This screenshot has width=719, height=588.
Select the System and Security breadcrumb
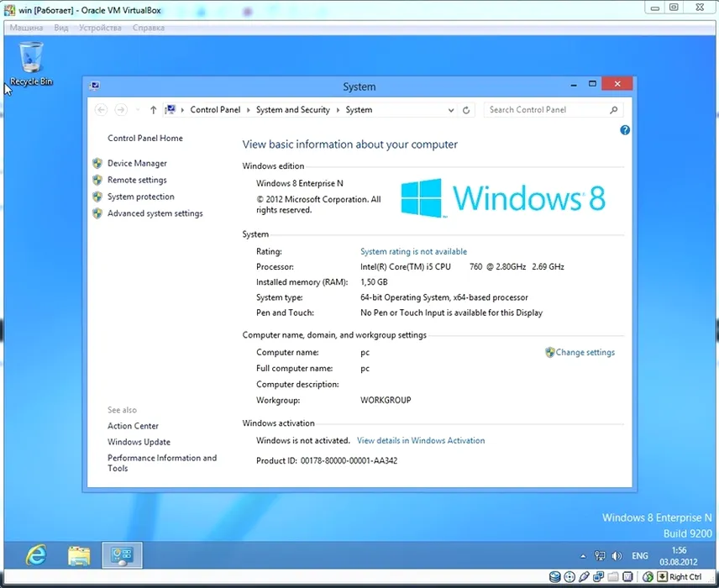click(293, 109)
